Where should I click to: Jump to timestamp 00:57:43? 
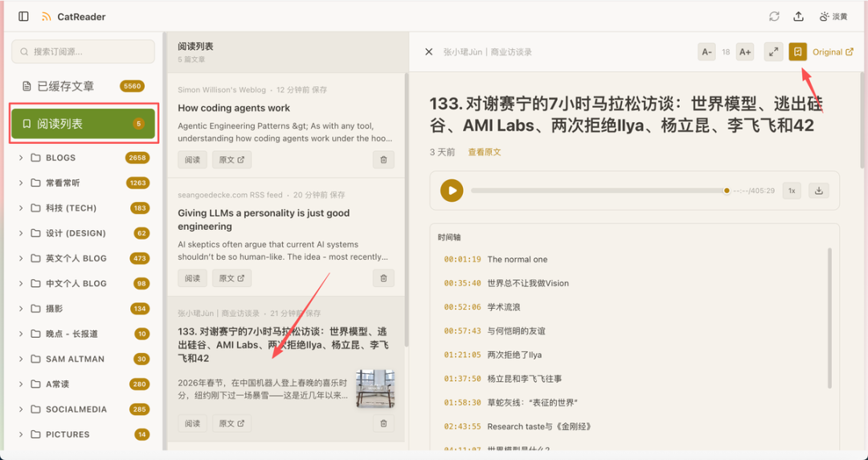click(462, 331)
